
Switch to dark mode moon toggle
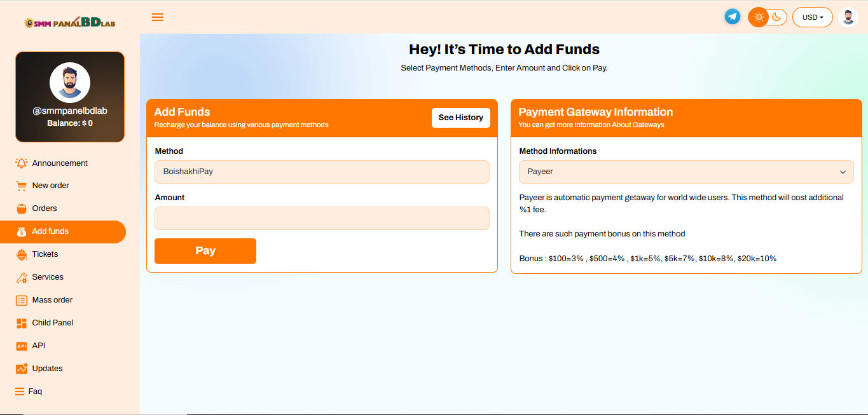point(777,17)
